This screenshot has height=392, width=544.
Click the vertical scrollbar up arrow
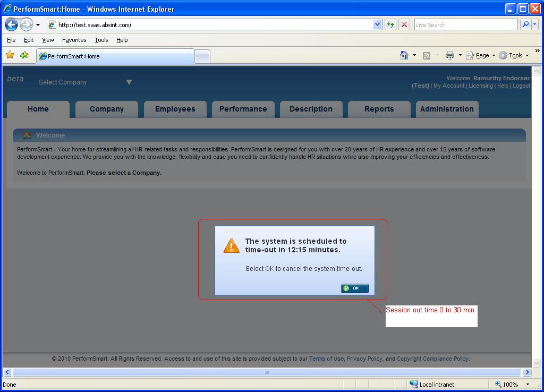[537, 71]
